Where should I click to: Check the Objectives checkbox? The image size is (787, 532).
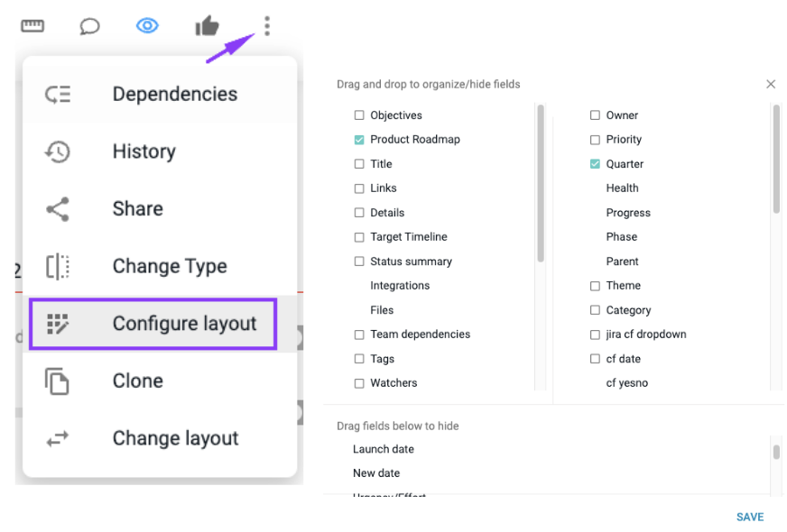(359, 115)
